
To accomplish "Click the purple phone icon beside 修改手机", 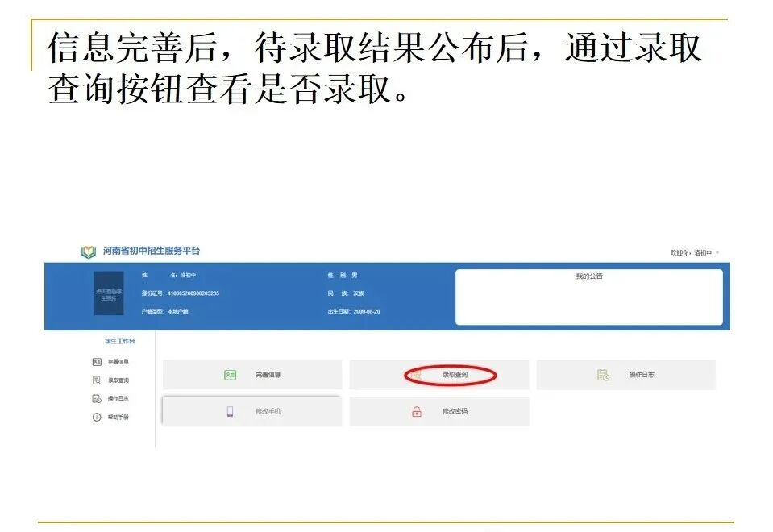I will [x=231, y=410].
